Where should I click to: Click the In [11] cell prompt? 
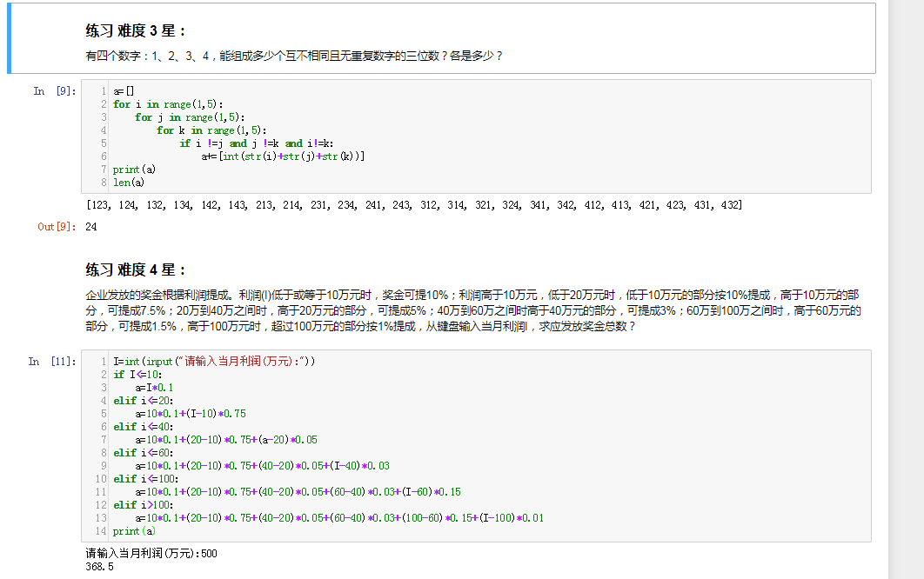click(52, 361)
